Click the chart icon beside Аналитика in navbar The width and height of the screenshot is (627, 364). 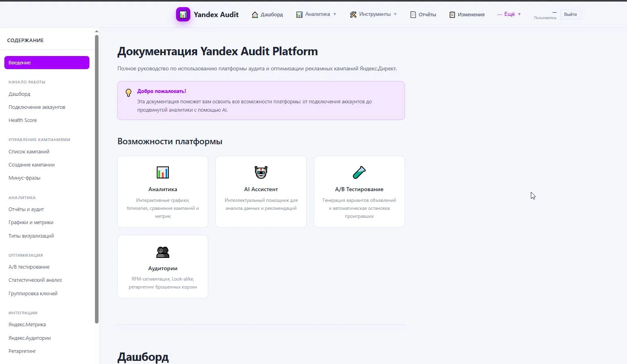pos(300,15)
